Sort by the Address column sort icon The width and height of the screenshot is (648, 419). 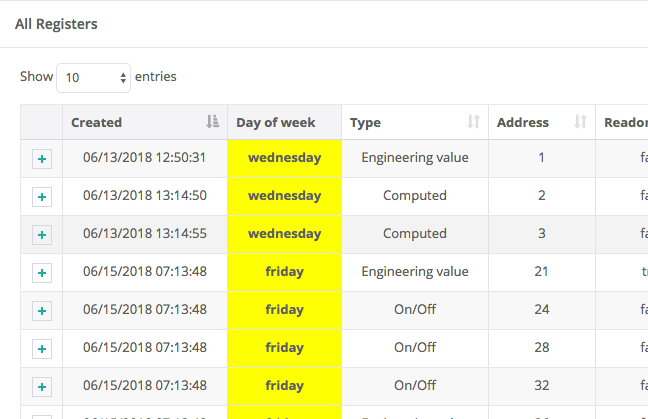click(x=580, y=121)
